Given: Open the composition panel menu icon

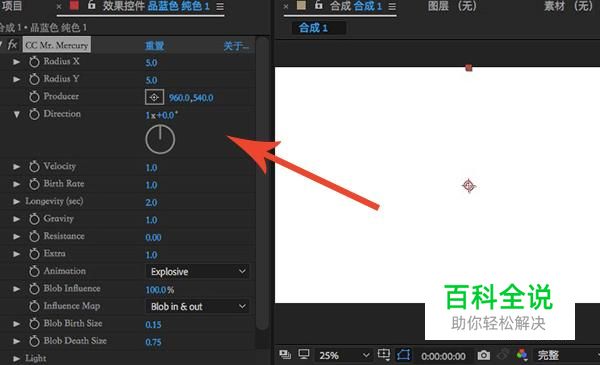Looking at the screenshot, I should (392, 7).
